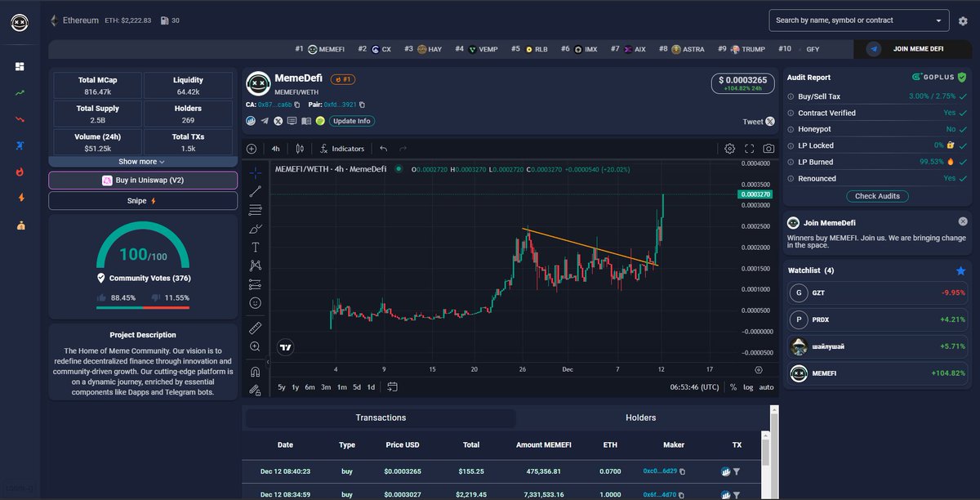Open the green gainers trend icon
The image size is (980, 500).
click(x=20, y=93)
